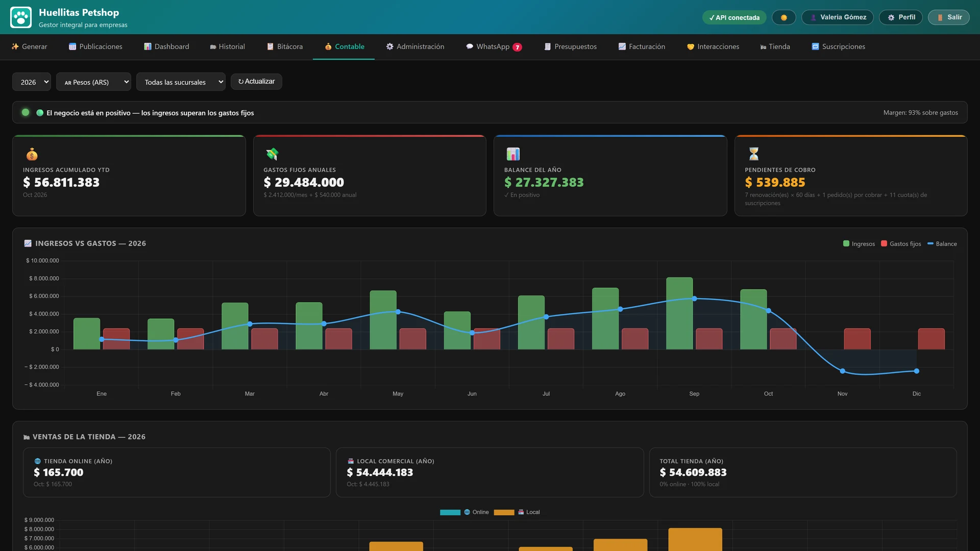
Task: Click the $ 539.885 pending amount
Action: [x=775, y=182]
